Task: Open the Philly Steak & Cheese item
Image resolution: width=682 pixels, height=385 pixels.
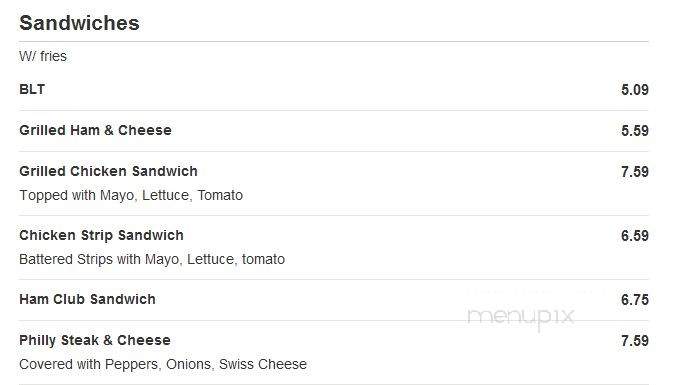Action: pyautogui.click(x=95, y=340)
